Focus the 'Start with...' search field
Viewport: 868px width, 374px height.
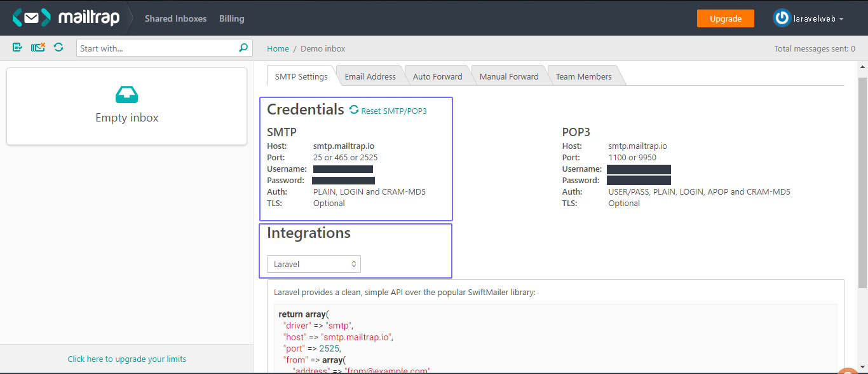(156, 48)
